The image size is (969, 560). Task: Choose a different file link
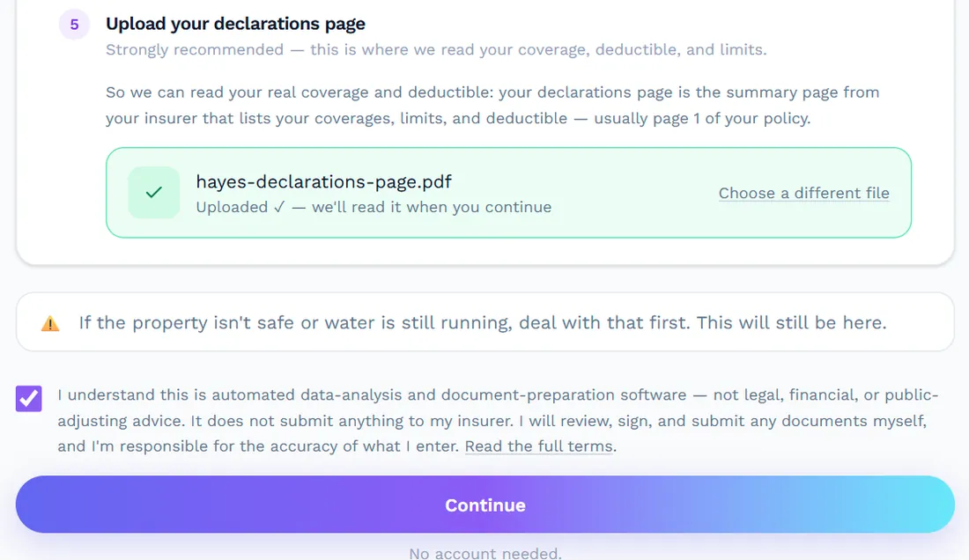click(803, 193)
